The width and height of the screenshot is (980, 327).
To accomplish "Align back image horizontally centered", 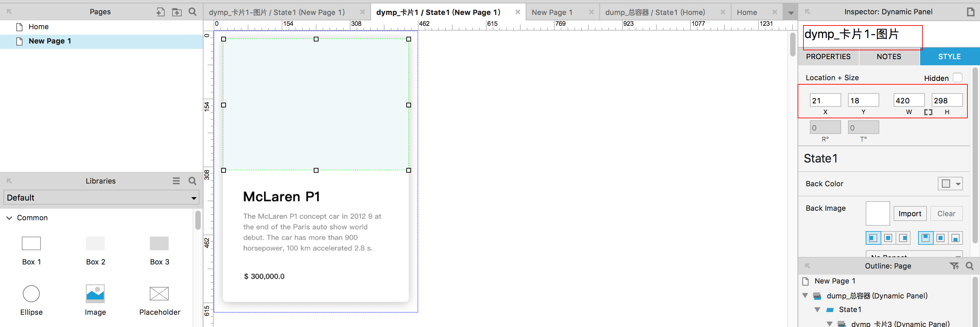I will 888,238.
